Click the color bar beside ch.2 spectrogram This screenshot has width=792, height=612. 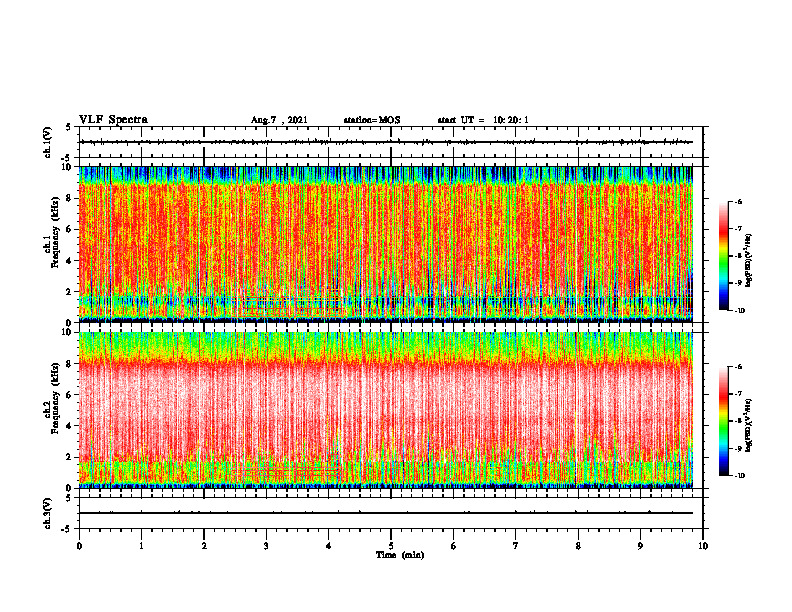pos(723,421)
